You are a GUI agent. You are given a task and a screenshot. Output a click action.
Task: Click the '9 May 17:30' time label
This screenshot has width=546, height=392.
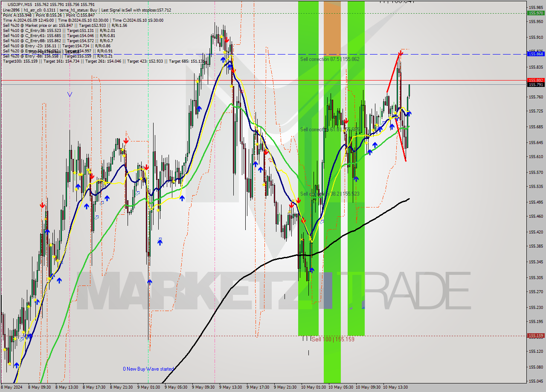[x=258, y=387]
